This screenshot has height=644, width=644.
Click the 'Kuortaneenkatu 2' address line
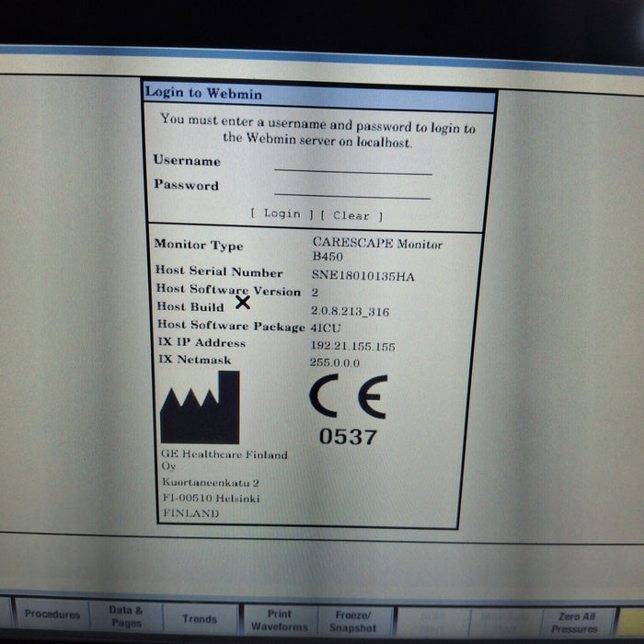[211, 482]
